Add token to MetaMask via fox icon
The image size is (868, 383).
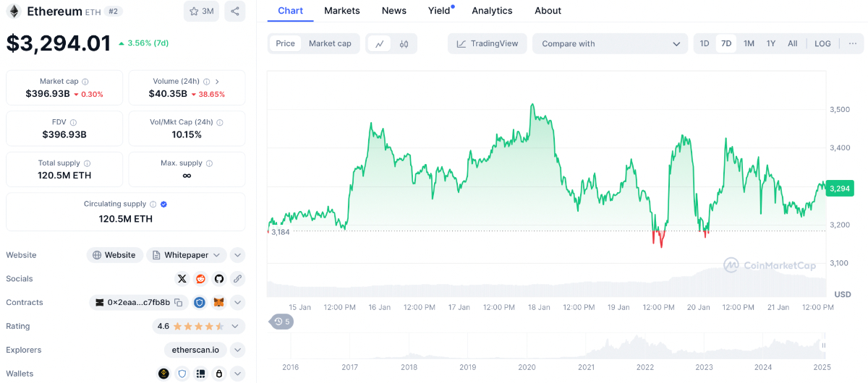[218, 303]
